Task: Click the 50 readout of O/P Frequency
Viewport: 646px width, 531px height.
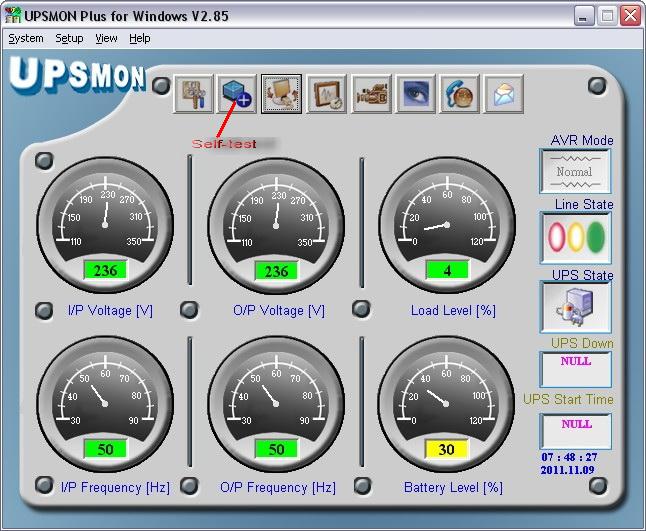Action: tap(276, 449)
